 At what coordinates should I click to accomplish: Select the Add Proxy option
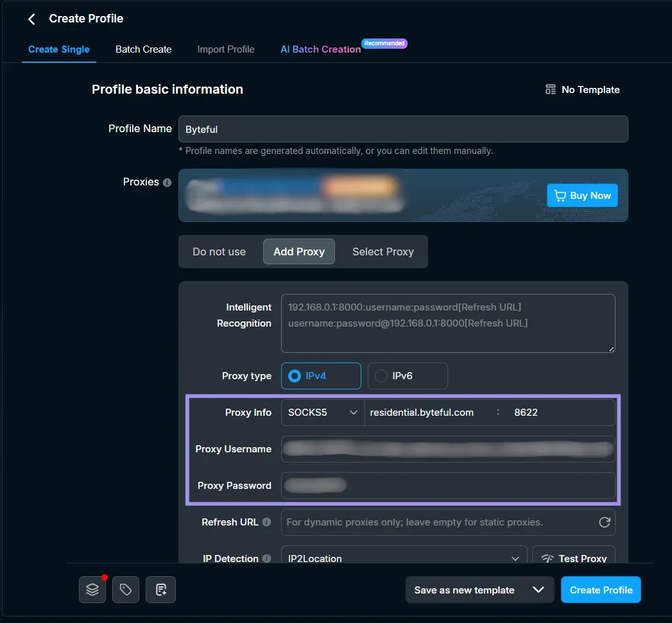pyautogui.click(x=298, y=252)
